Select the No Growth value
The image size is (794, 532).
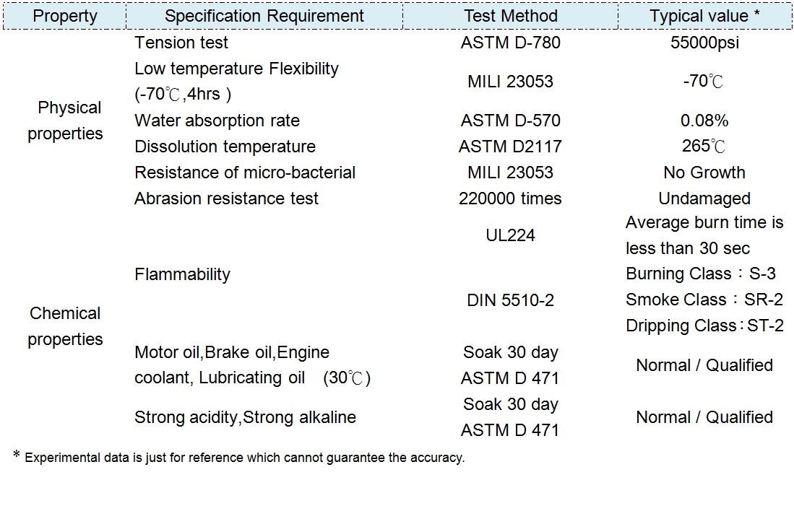704,173
